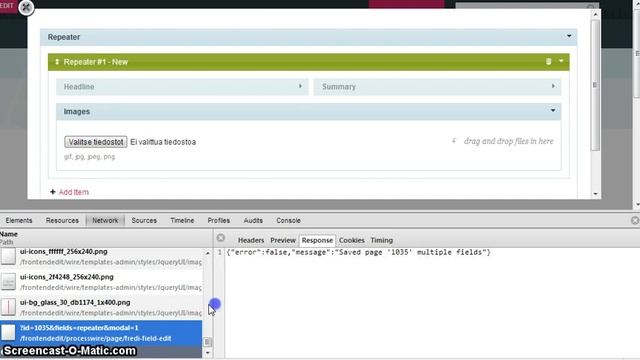
Task: Select the Response tab
Action: point(317,240)
